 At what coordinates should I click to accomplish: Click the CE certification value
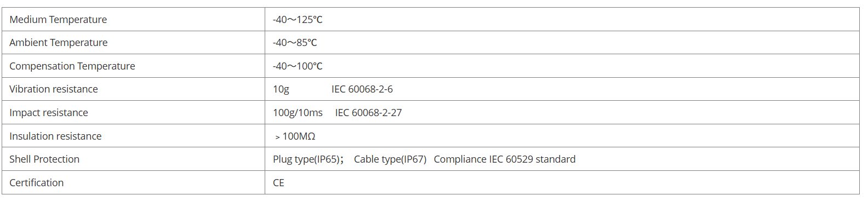click(278, 182)
